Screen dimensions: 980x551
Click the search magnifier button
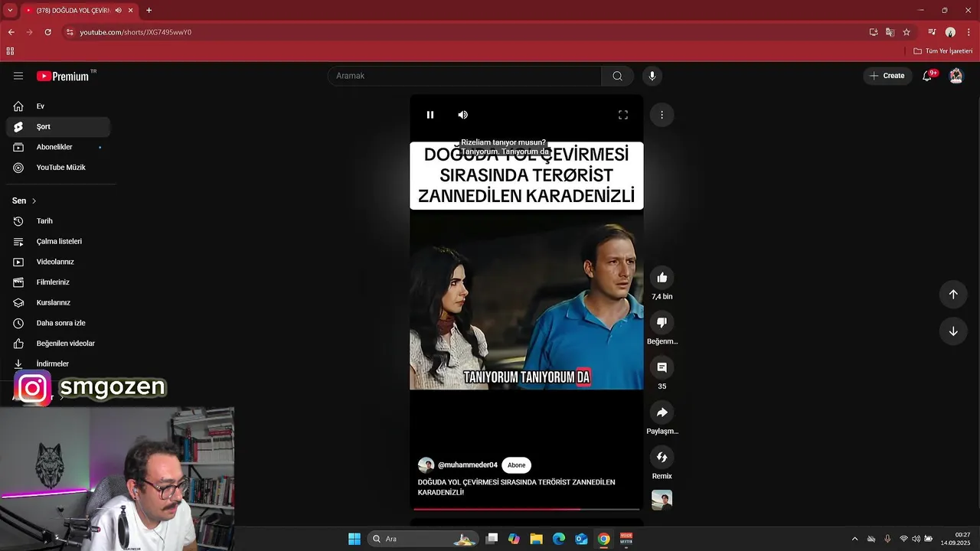pos(617,76)
